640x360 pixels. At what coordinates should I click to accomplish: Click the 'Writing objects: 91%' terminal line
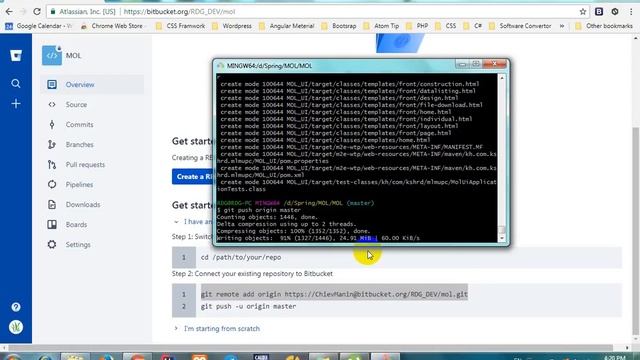pyautogui.click(x=318, y=238)
